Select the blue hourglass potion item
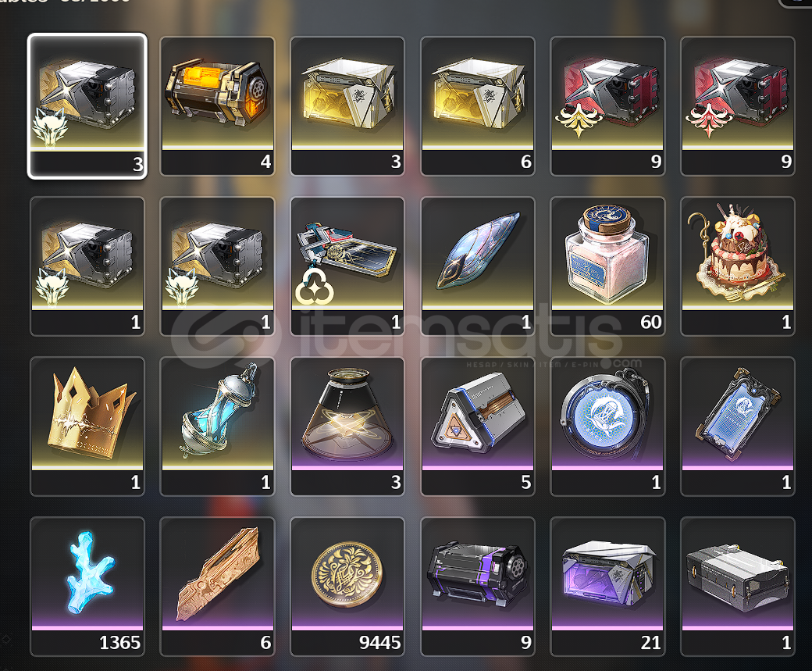Viewport: 812px width, 671px height. pos(217,427)
